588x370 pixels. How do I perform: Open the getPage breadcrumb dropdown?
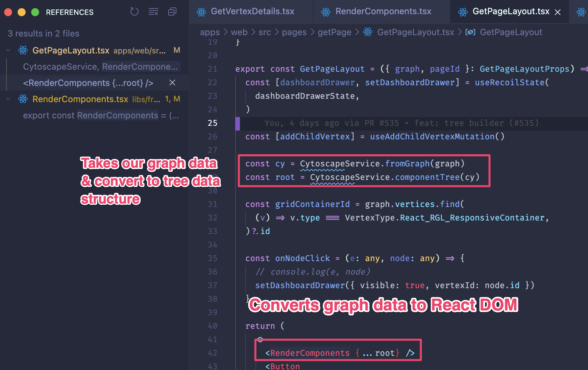[x=334, y=32]
